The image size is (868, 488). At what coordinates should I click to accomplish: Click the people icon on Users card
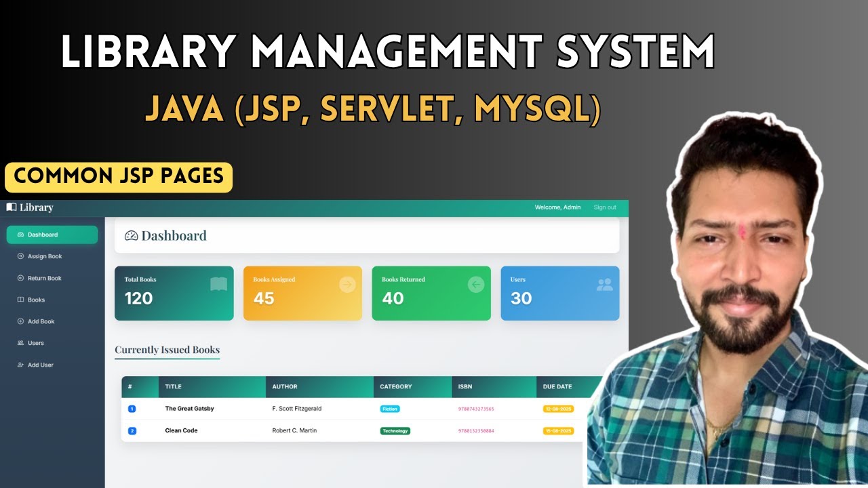point(604,285)
